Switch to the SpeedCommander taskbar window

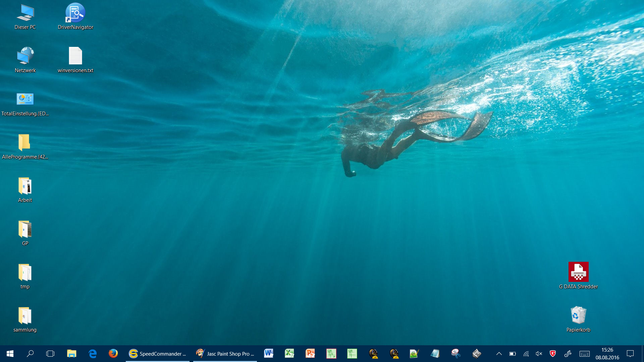pyautogui.click(x=158, y=354)
